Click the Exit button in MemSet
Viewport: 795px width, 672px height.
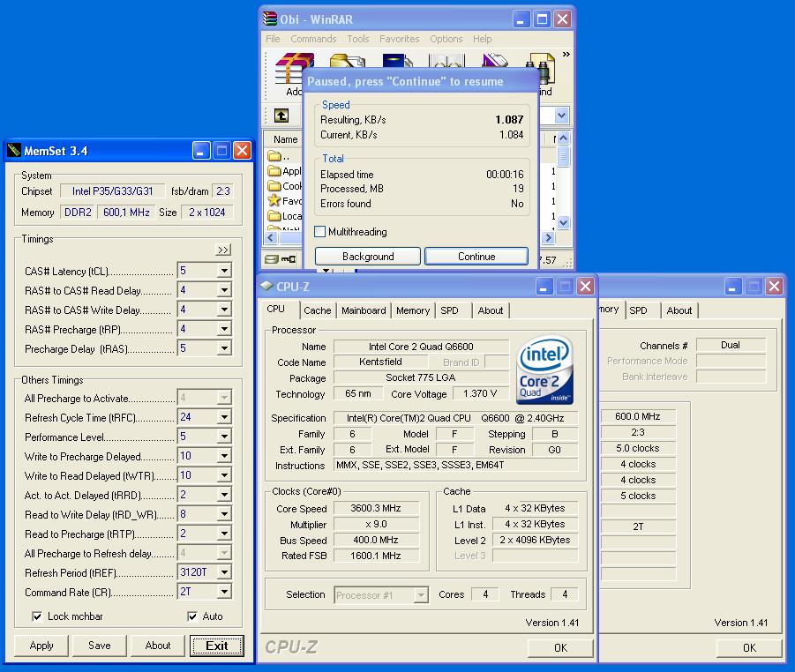point(216,646)
